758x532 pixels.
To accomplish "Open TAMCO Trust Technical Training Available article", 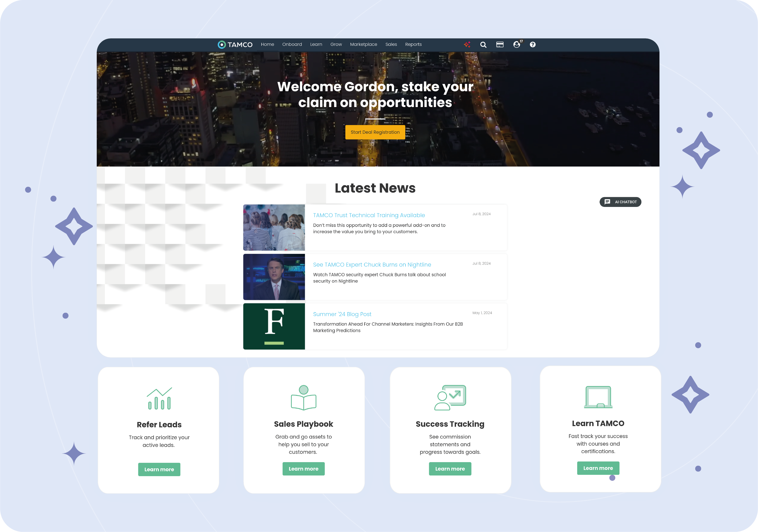I will [x=369, y=215].
